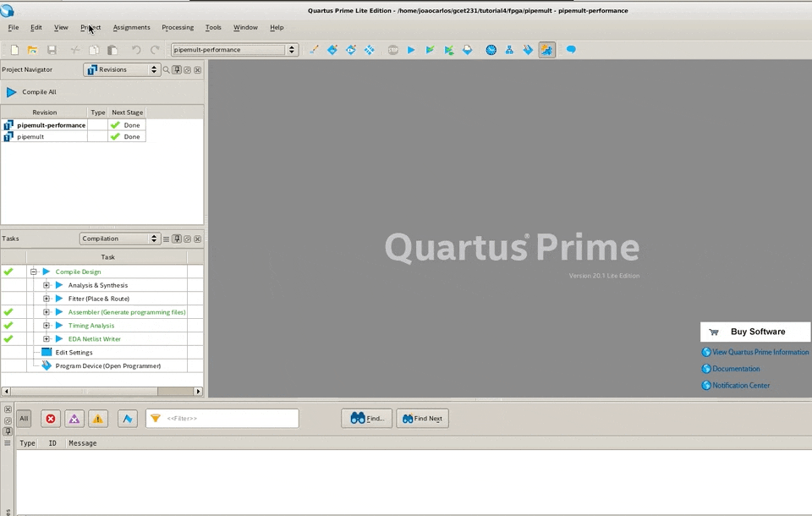Screen dimensions: 812x516
Task: Start compilation with the blue play toolbar icon
Action: pos(411,50)
